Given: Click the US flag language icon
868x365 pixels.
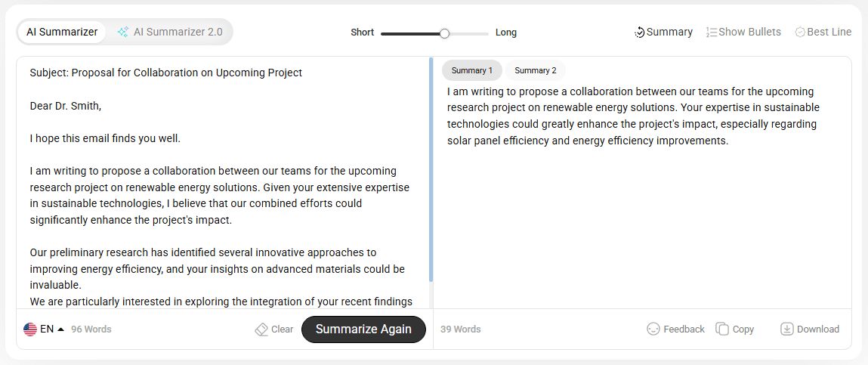Looking at the screenshot, I should click(x=30, y=329).
